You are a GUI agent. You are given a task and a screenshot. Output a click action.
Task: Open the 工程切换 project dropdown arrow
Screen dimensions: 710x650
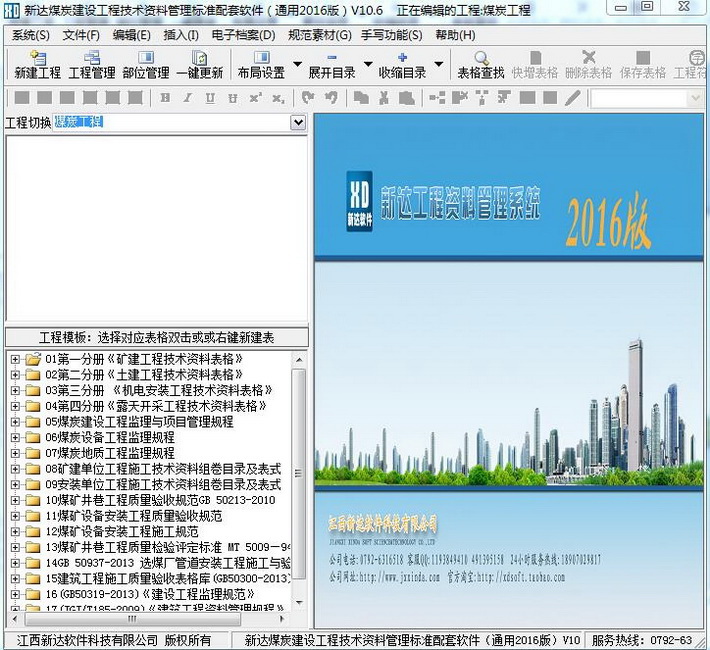pyautogui.click(x=298, y=122)
